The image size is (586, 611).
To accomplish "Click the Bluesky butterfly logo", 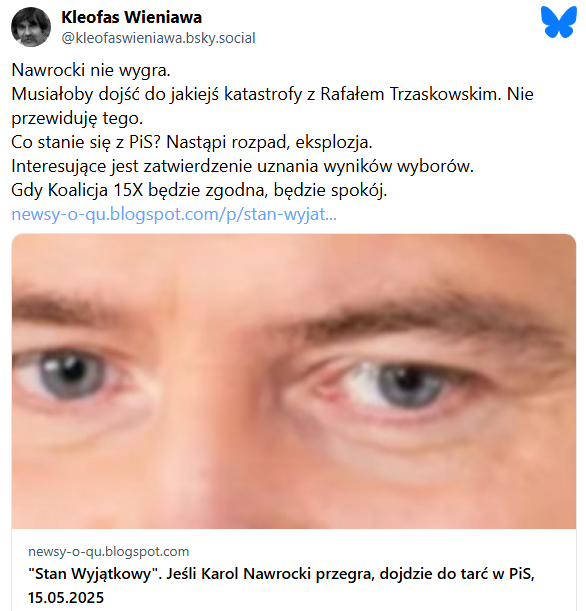I will click(x=559, y=22).
